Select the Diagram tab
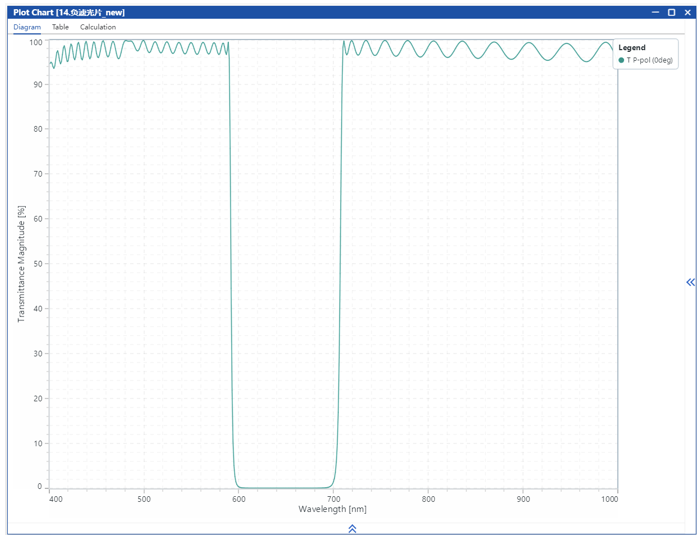Viewport: 700px width, 538px height. [27, 27]
